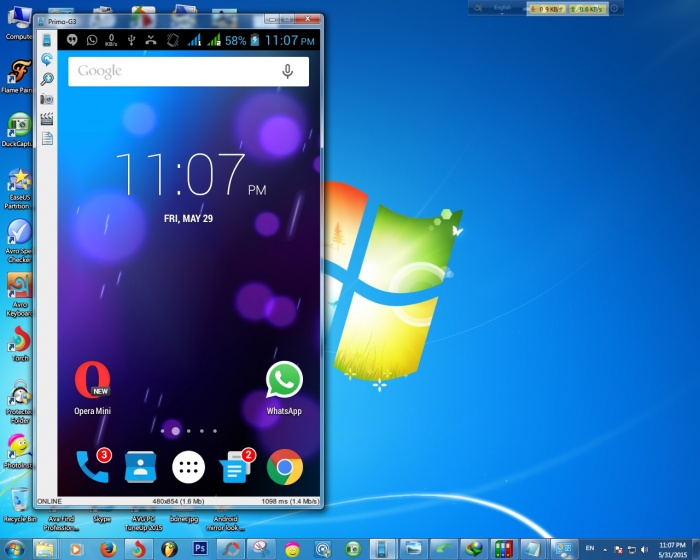
Task: Tap the last home page indicator dot
Action: (x=215, y=431)
